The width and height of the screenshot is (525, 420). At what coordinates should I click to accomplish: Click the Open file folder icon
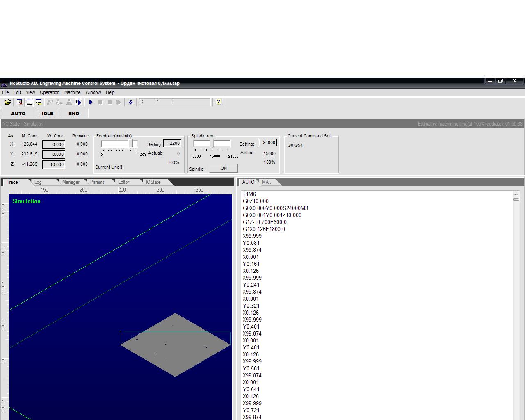[7, 102]
